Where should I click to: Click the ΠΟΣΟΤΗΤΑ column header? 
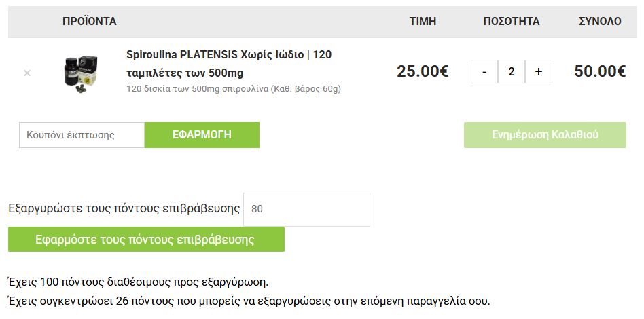coord(512,22)
